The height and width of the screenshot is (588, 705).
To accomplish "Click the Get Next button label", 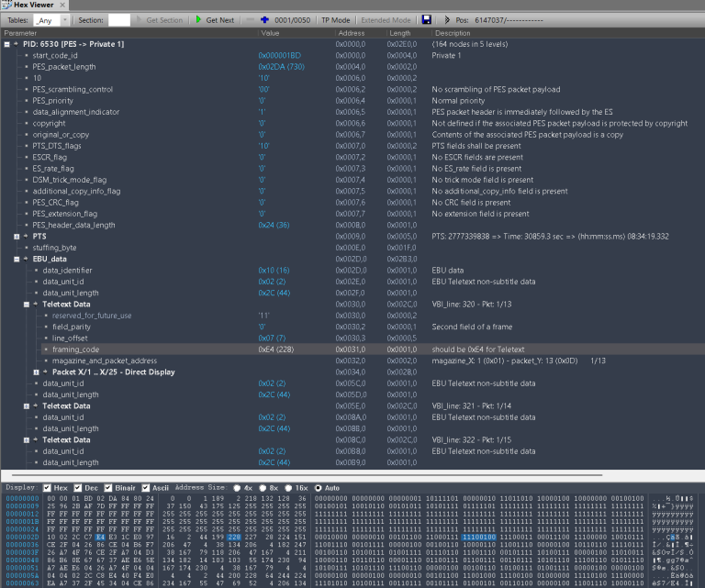I will tap(220, 20).
